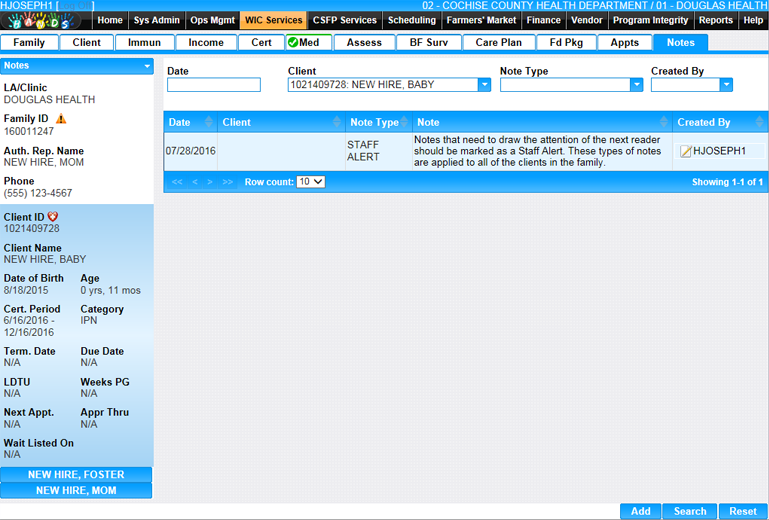Click the edit note icon next to HJOSEPH1

685,152
